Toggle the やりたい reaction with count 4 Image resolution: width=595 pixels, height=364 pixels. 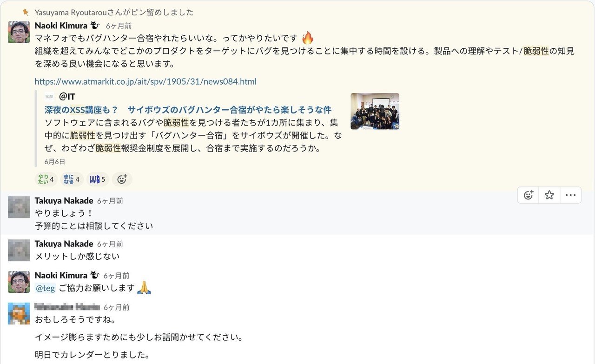tap(46, 179)
